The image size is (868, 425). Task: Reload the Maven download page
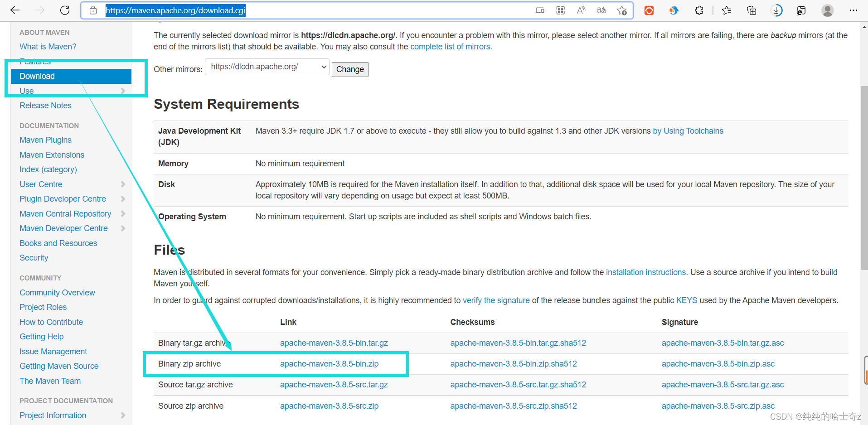point(65,10)
